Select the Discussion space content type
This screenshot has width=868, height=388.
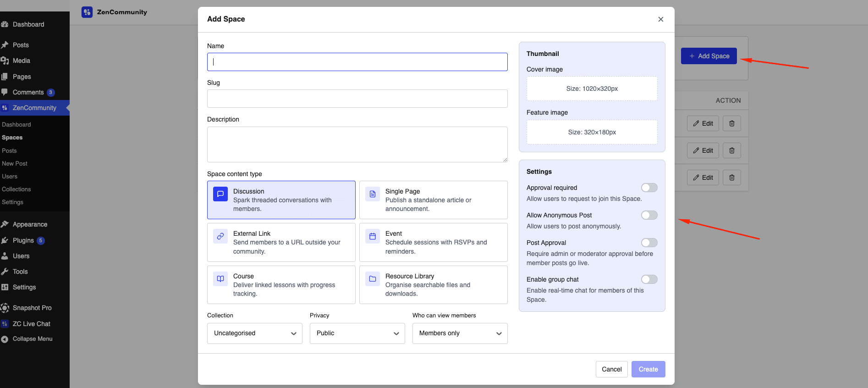281,200
